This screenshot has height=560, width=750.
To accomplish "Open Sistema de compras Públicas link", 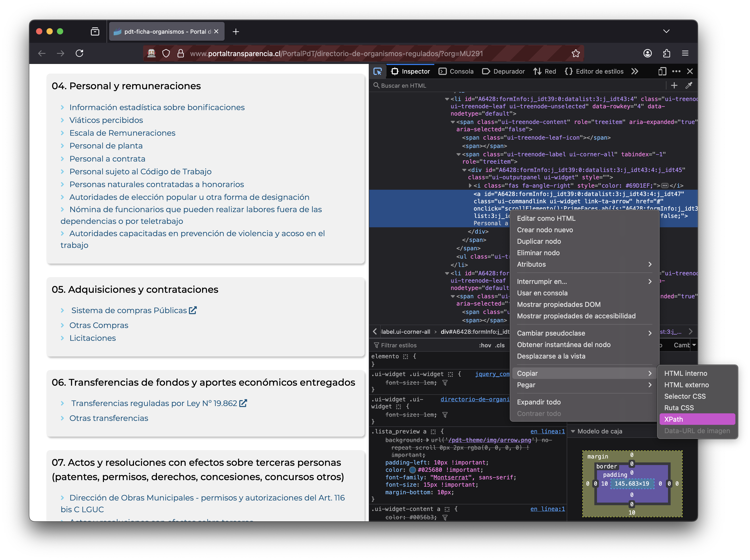I will [134, 311].
